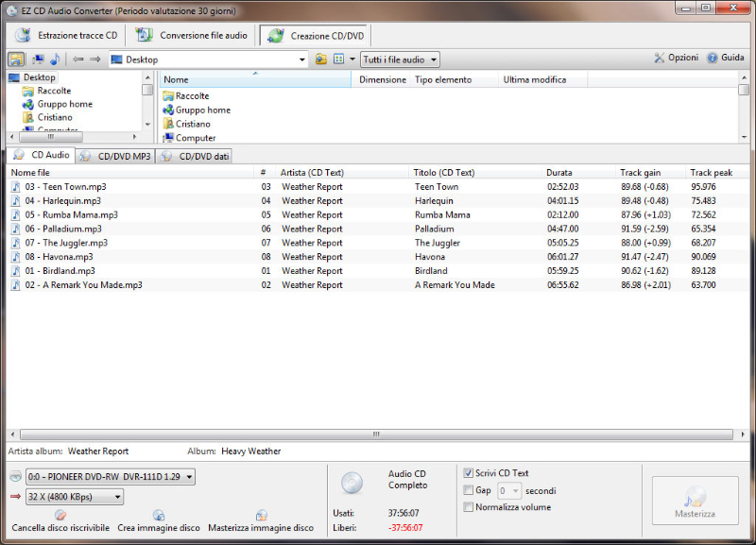Enable Normalizza volume checkbox
This screenshot has width=756, height=545.
469,507
